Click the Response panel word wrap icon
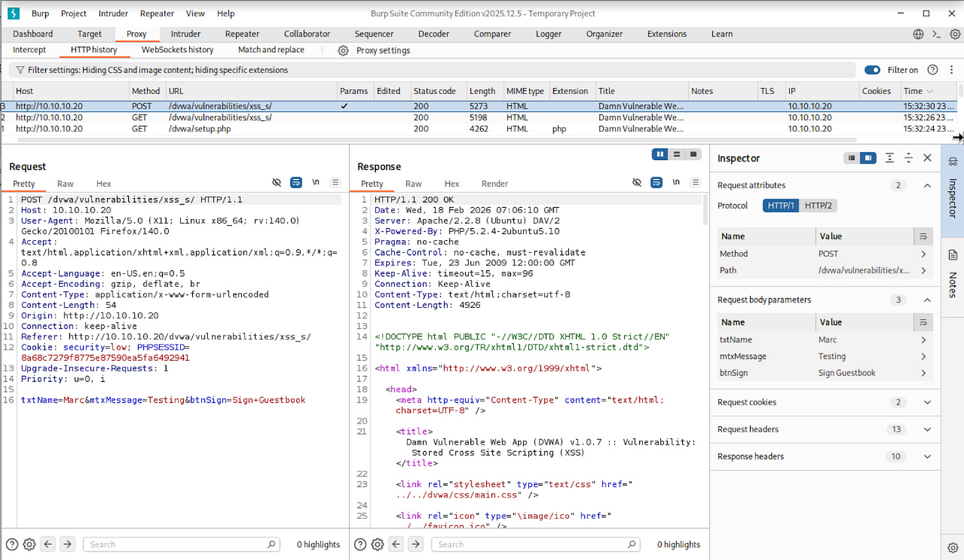This screenshot has height=560, width=964. click(x=656, y=183)
